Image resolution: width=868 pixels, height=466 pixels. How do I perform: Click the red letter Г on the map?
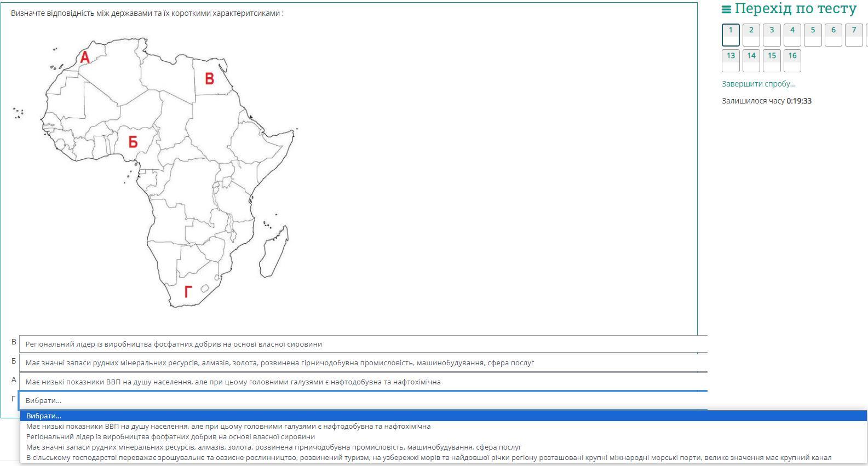(188, 292)
